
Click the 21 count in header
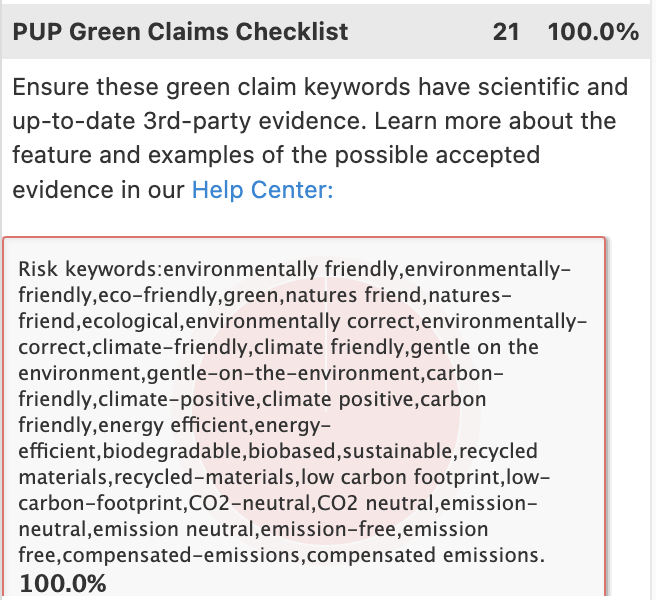point(506,32)
